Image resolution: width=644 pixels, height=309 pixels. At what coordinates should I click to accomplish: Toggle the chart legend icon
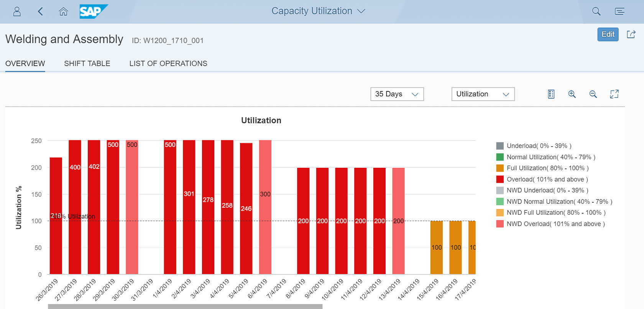(x=551, y=94)
